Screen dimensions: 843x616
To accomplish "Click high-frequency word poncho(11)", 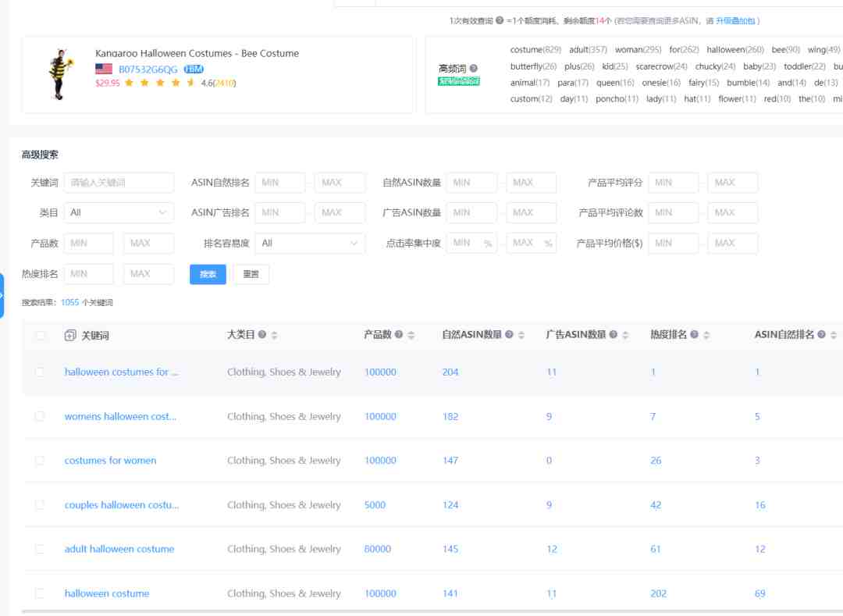I will pos(617,99).
